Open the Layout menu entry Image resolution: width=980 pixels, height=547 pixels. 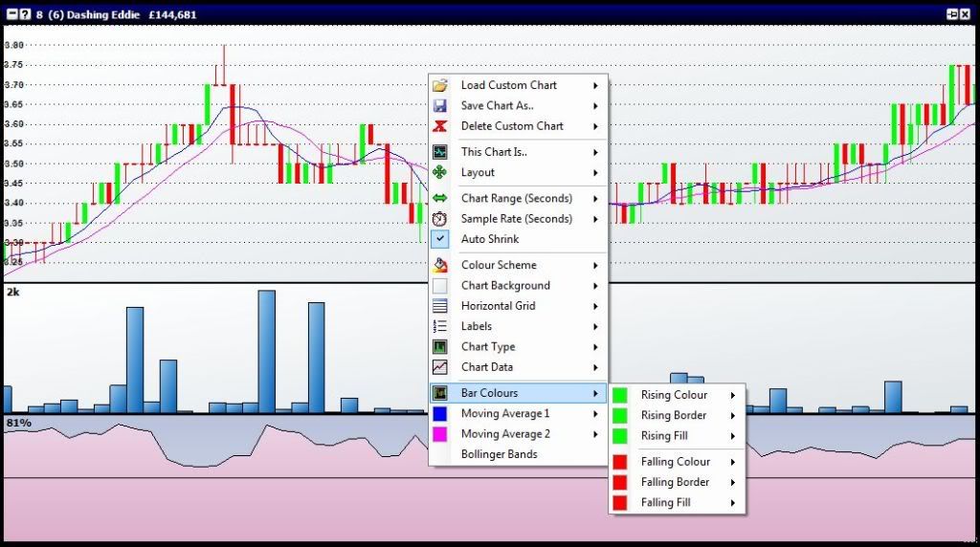(518, 172)
